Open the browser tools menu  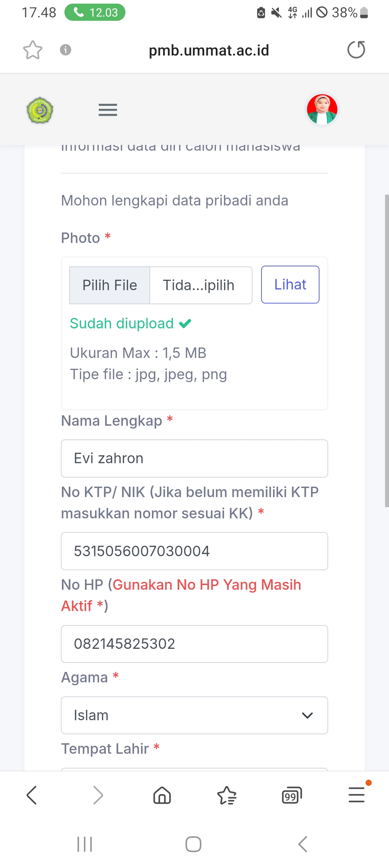[357, 795]
